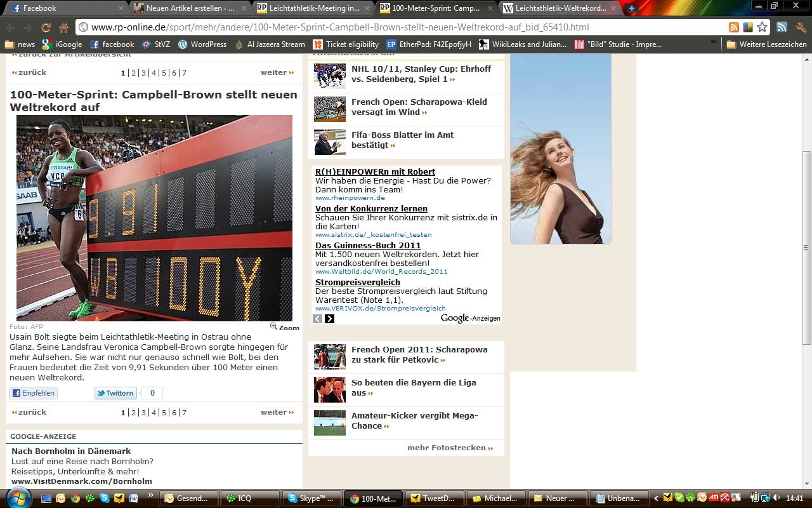Open the ICQ taskbar window

[249, 498]
